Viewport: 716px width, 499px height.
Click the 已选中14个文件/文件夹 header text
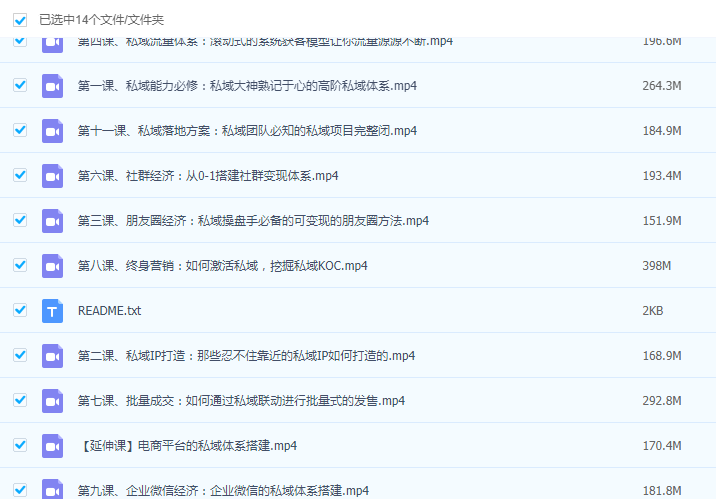point(101,19)
